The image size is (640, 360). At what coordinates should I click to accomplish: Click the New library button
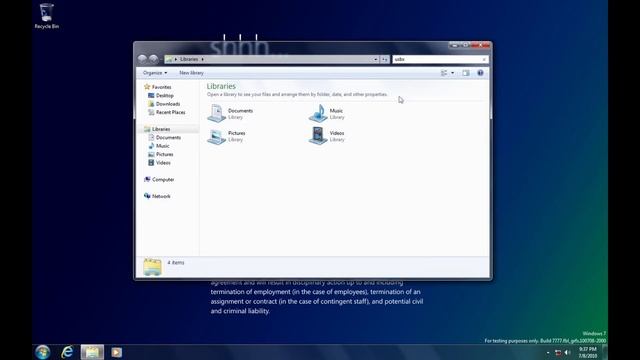point(191,73)
